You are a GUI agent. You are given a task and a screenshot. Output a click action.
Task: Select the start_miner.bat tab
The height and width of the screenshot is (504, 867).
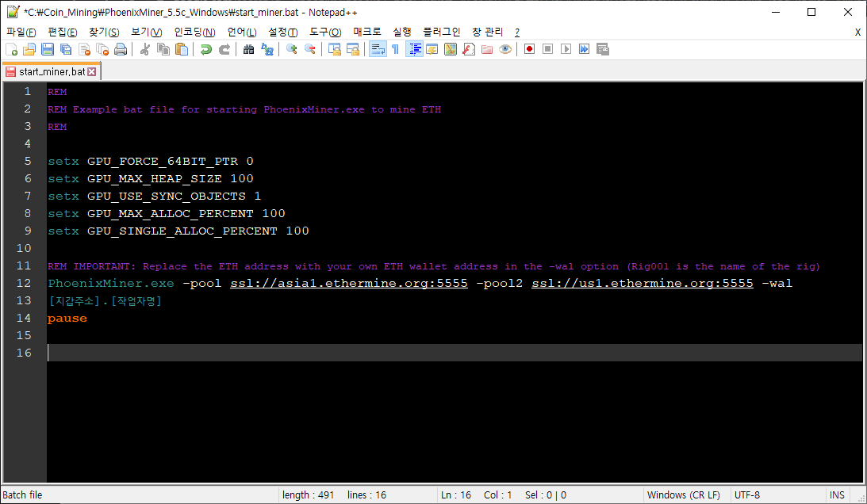point(51,72)
